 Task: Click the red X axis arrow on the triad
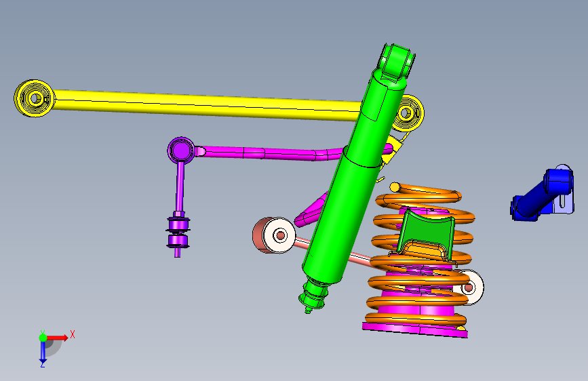click(x=57, y=338)
